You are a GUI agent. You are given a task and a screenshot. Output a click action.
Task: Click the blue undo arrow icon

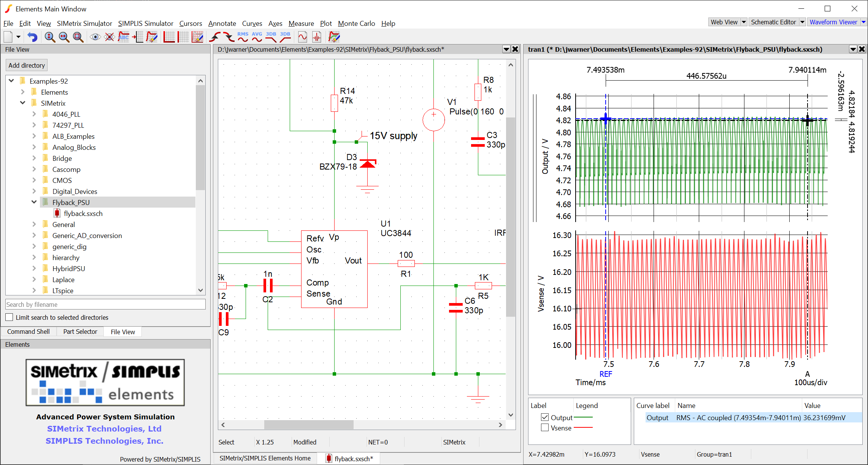[32, 37]
